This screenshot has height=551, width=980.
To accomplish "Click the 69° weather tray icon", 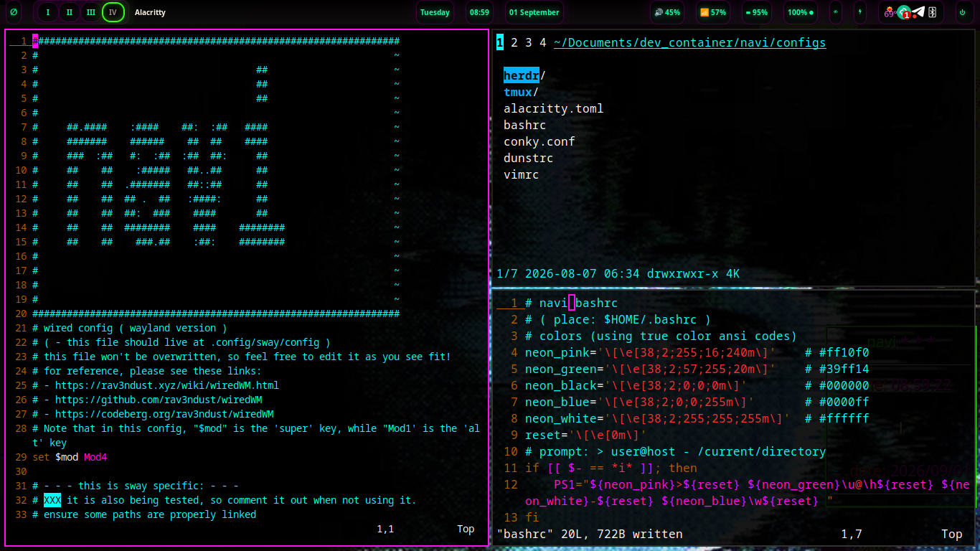I will tap(890, 12).
